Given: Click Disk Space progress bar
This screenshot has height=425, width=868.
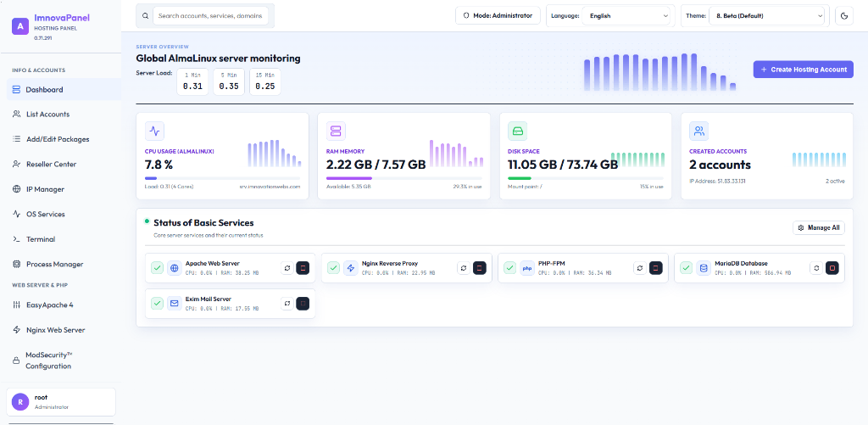Looking at the screenshot, I should click(x=586, y=178).
